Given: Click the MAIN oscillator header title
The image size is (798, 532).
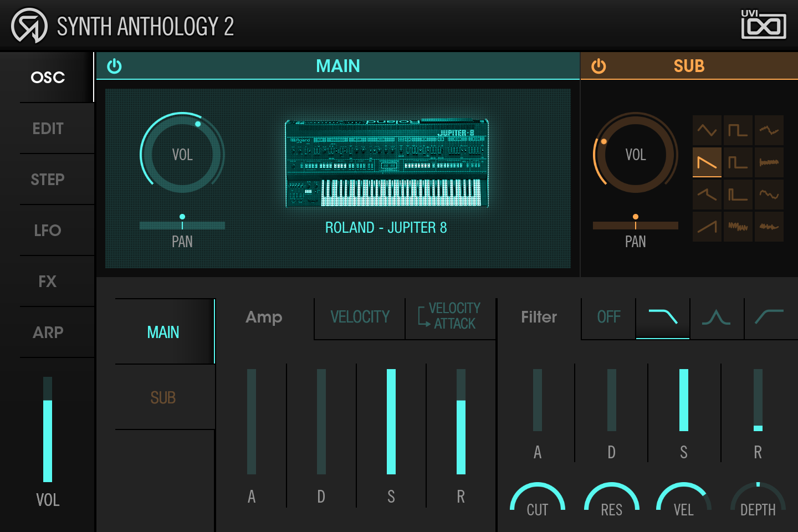Looking at the screenshot, I should coord(338,66).
